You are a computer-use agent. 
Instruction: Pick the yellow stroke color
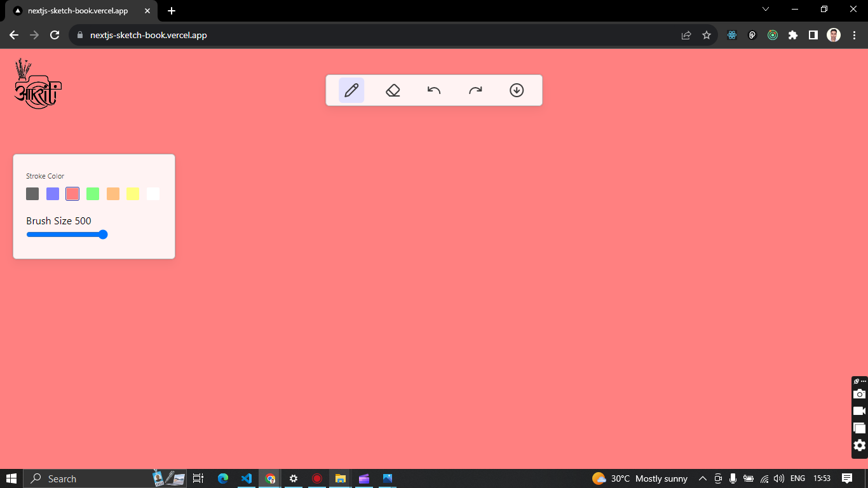133,194
